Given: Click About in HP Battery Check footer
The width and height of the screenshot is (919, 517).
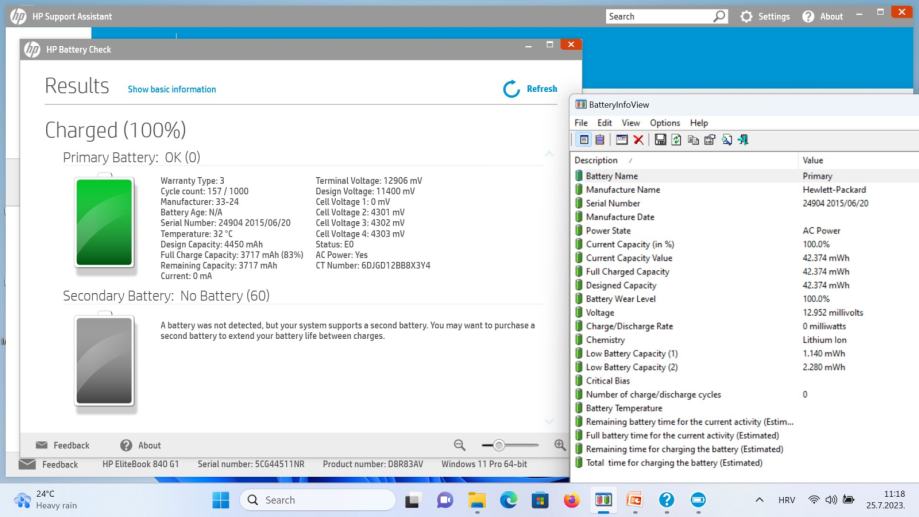Looking at the screenshot, I should (140, 445).
